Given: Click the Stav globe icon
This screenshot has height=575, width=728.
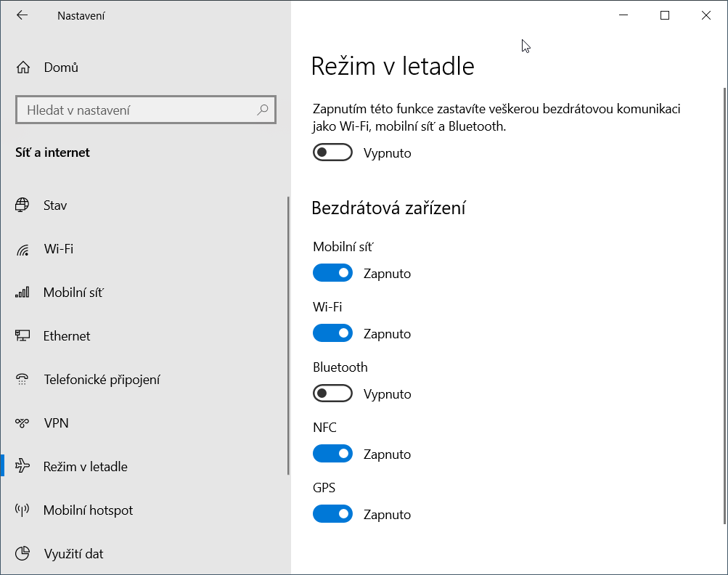Looking at the screenshot, I should [x=23, y=205].
